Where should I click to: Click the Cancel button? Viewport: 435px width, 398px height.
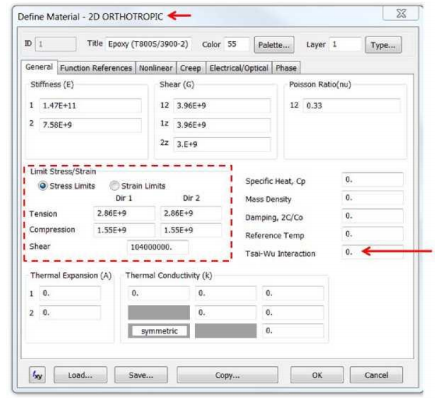point(376,375)
